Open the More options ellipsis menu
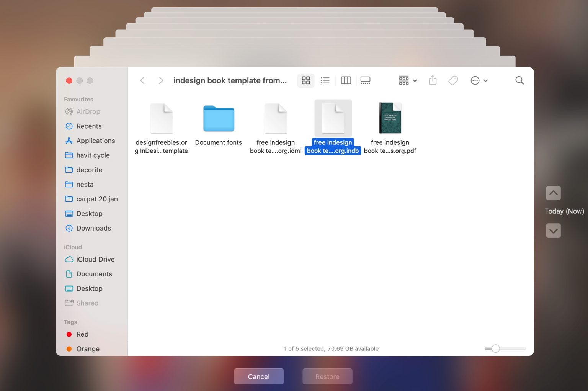588x391 pixels. [475, 80]
